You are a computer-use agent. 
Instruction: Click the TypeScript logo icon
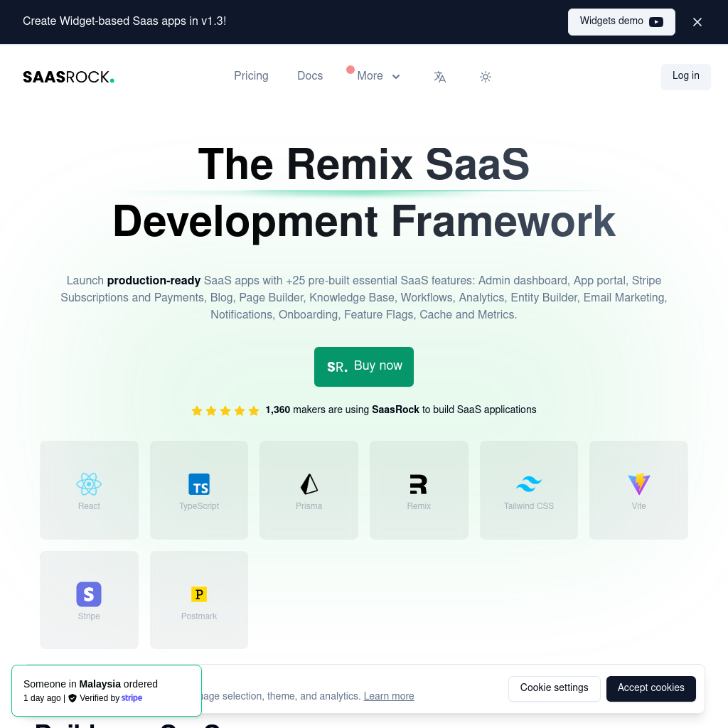pyautogui.click(x=199, y=484)
